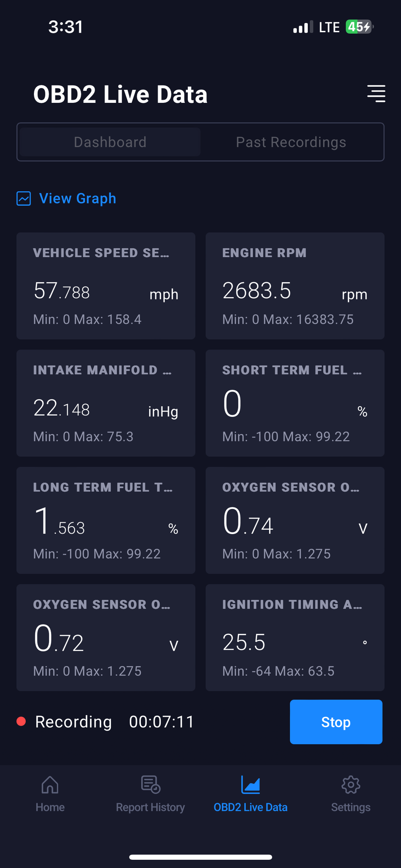Tap the battery charging status icon

(x=359, y=27)
